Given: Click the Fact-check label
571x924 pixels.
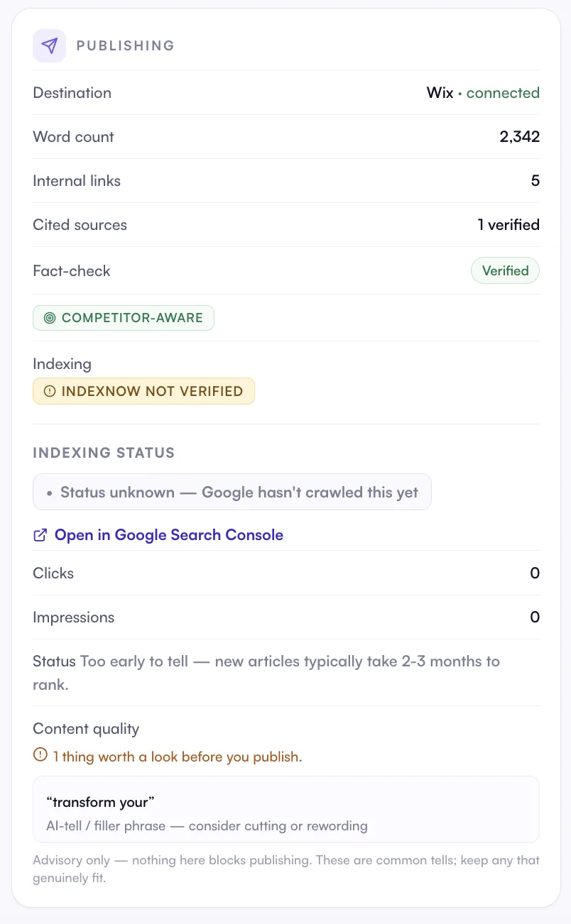Looking at the screenshot, I should (x=72, y=270).
